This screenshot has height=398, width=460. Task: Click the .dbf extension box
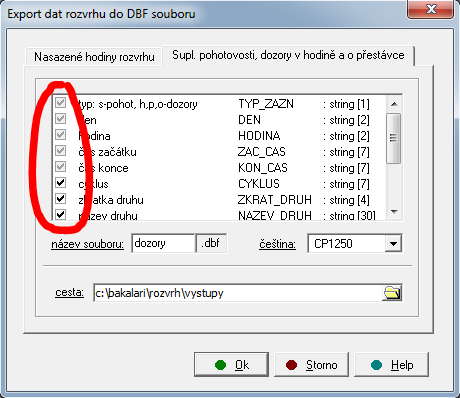tap(211, 244)
